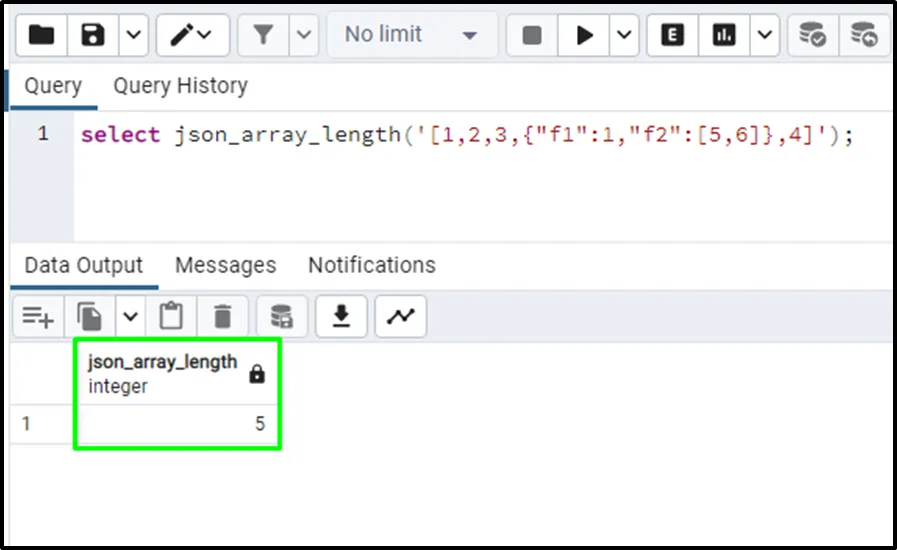Expand the Save file options arrow
The width and height of the screenshot is (897, 550).
point(134,35)
